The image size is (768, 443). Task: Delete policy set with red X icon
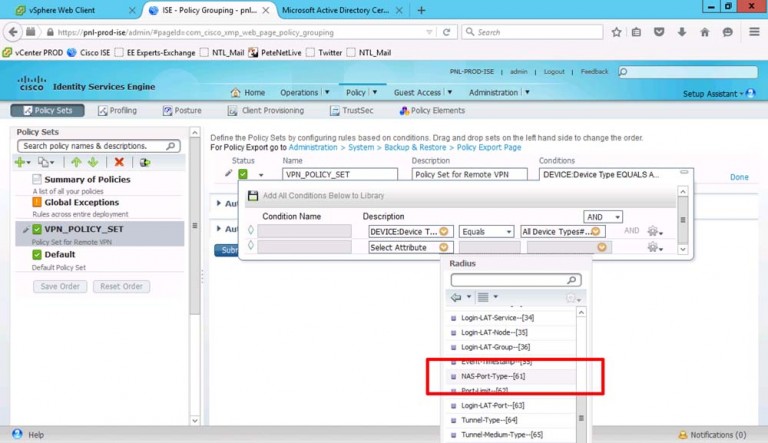[x=119, y=162]
